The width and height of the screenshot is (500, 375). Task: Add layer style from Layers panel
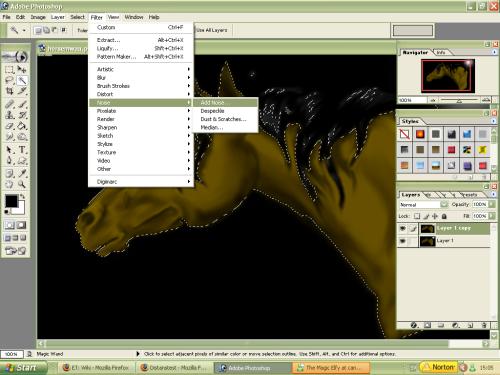(414, 325)
